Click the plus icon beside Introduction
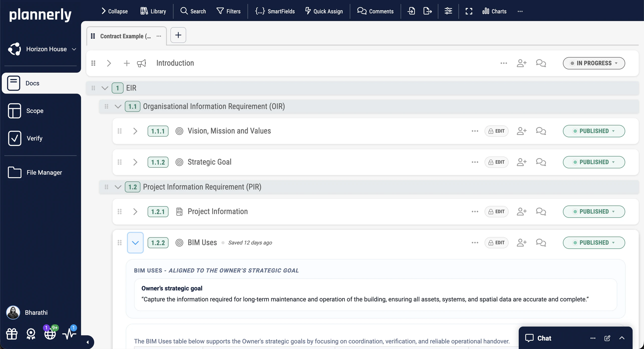Screen dimensions: 644x349 coord(127,63)
